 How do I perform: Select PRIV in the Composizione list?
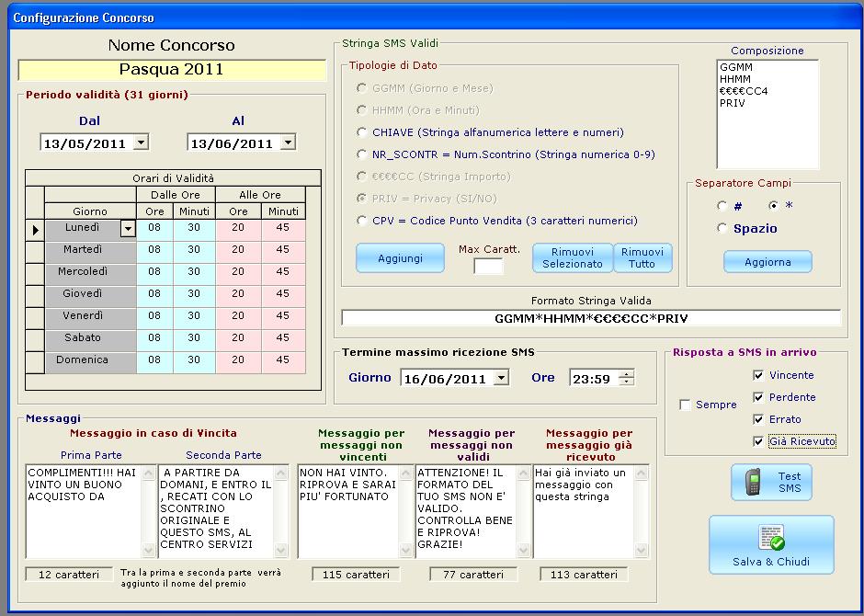point(732,104)
